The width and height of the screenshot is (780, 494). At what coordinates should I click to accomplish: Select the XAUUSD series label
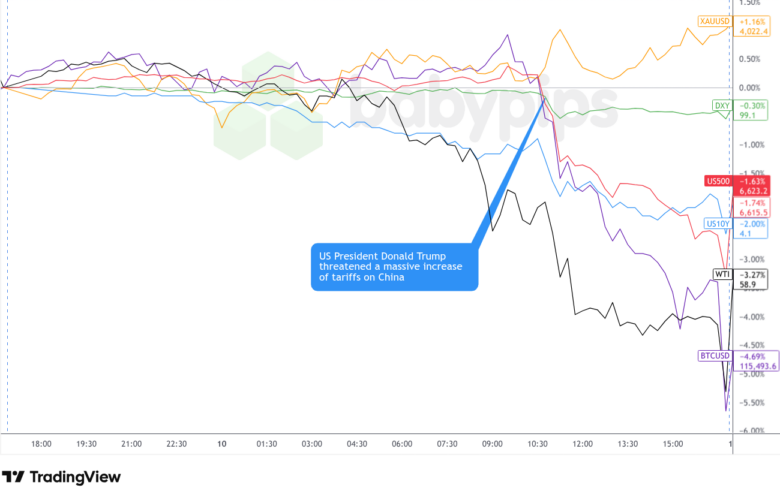click(715, 21)
